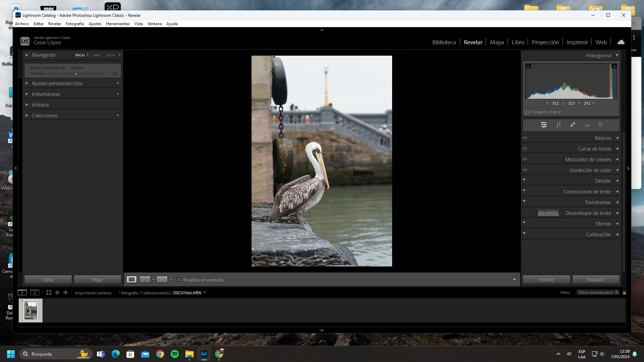Enable Pruebas en pantalla checkbox
This screenshot has height=362, width=644.
[179, 280]
